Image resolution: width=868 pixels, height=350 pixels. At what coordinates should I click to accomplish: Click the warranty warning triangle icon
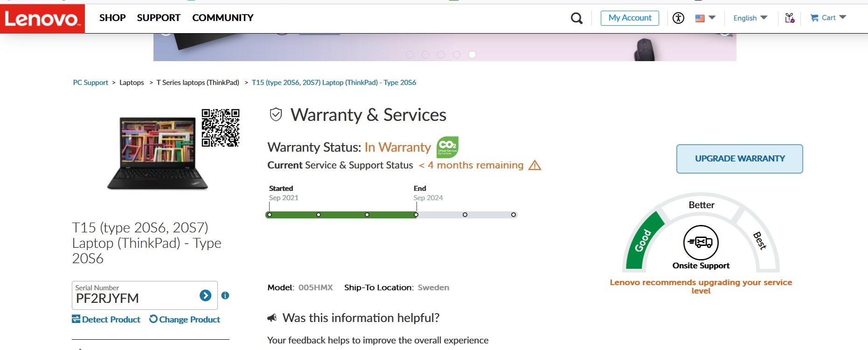535,165
